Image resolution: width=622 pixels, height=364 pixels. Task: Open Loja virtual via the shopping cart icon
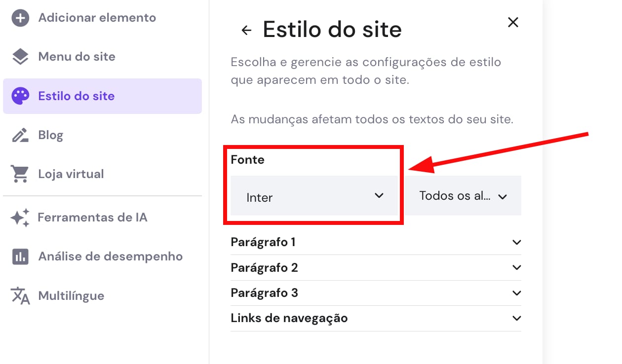coord(20,174)
